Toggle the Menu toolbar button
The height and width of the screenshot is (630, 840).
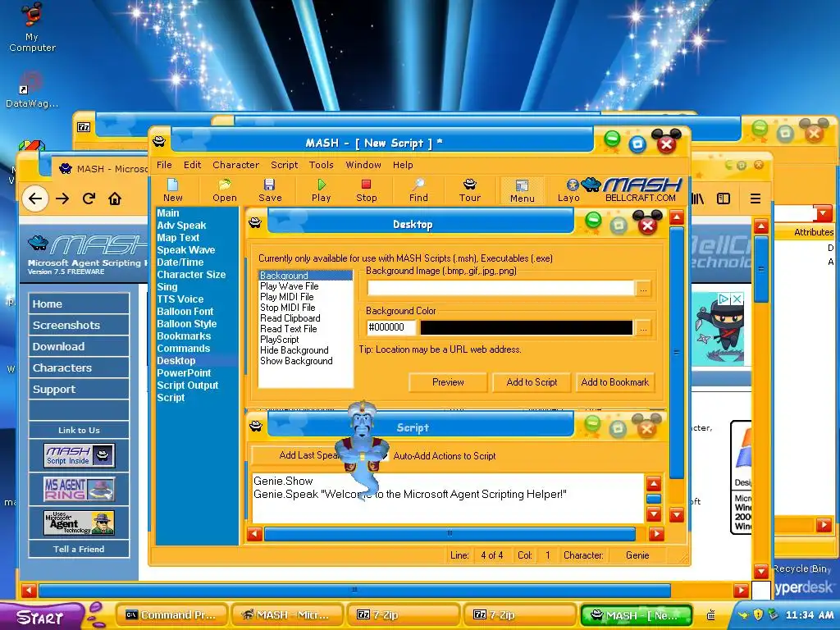click(x=523, y=190)
